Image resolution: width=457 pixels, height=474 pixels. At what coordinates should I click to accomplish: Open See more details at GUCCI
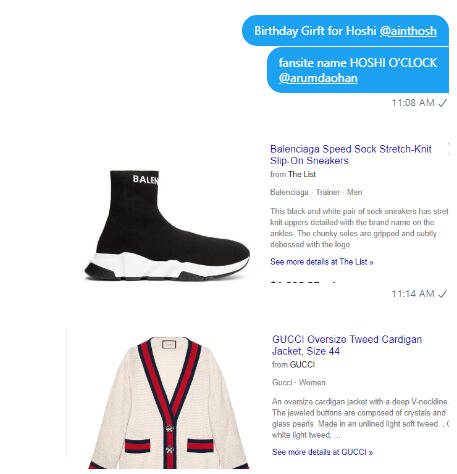tap(322, 452)
